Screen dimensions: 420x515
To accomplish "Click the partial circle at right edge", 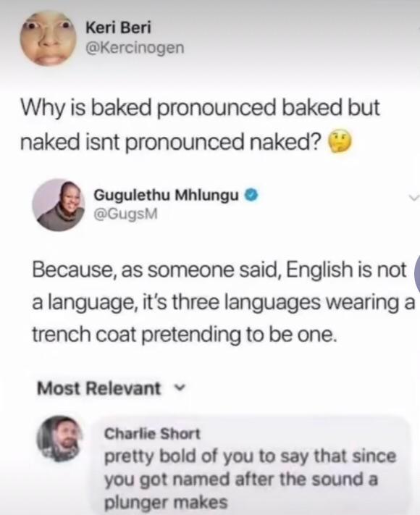I will click(x=418, y=275).
